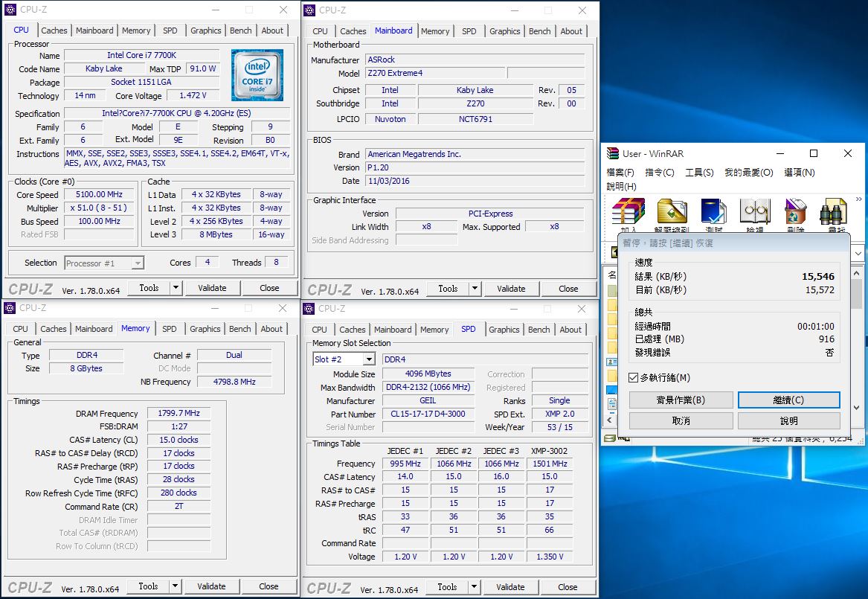Open WinRAR 選項(N) Options menu
Image resolution: width=868 pixels, height=599 pixels.
click(800, 172)
